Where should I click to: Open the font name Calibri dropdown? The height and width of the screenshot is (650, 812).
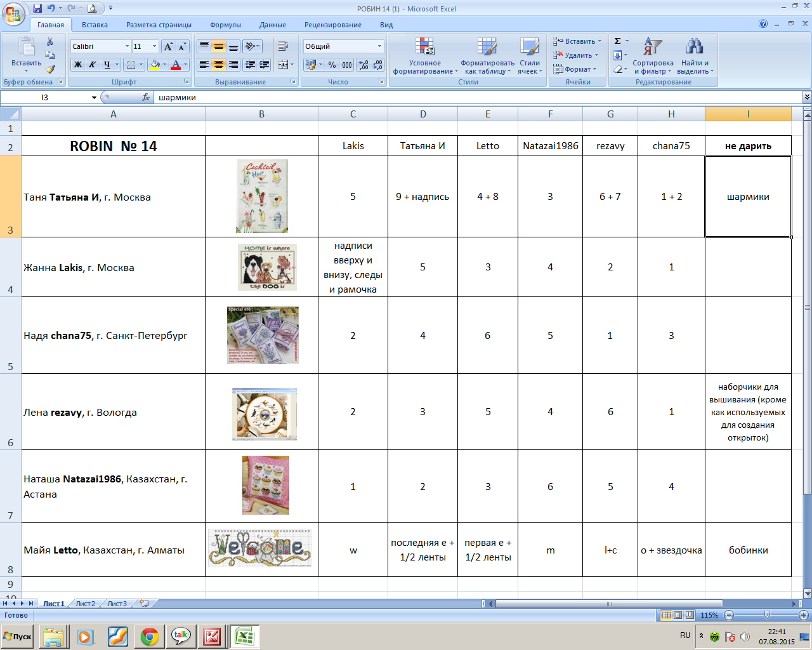click(127, 46)
